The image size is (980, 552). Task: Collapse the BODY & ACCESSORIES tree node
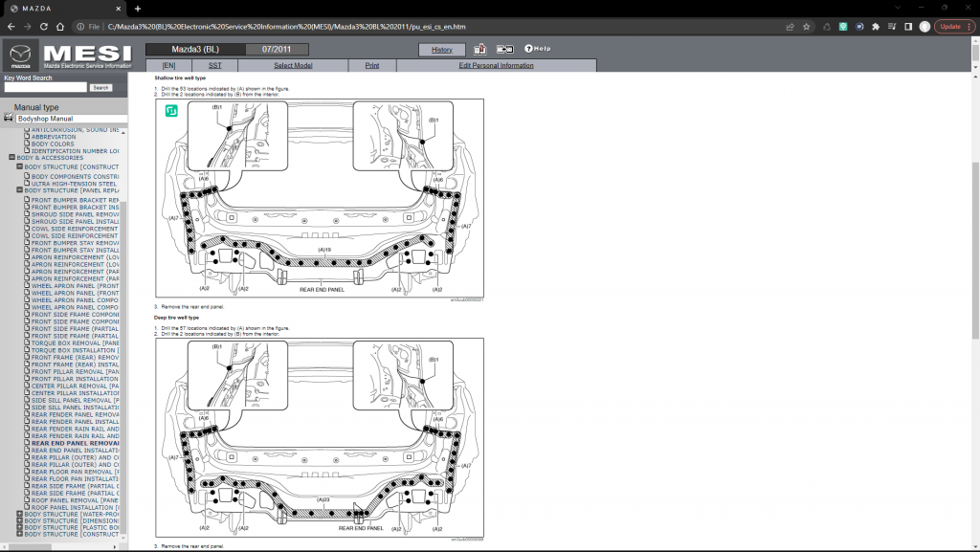[11, 158]
